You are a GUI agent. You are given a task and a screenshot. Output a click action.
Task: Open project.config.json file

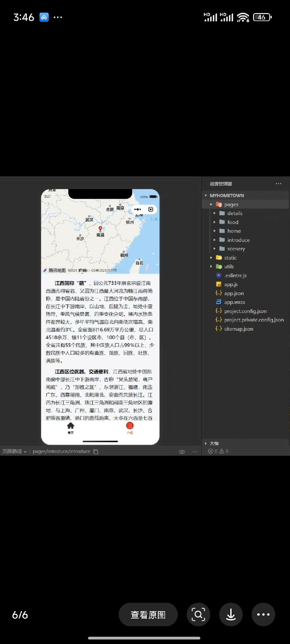[x=245, y=311]
